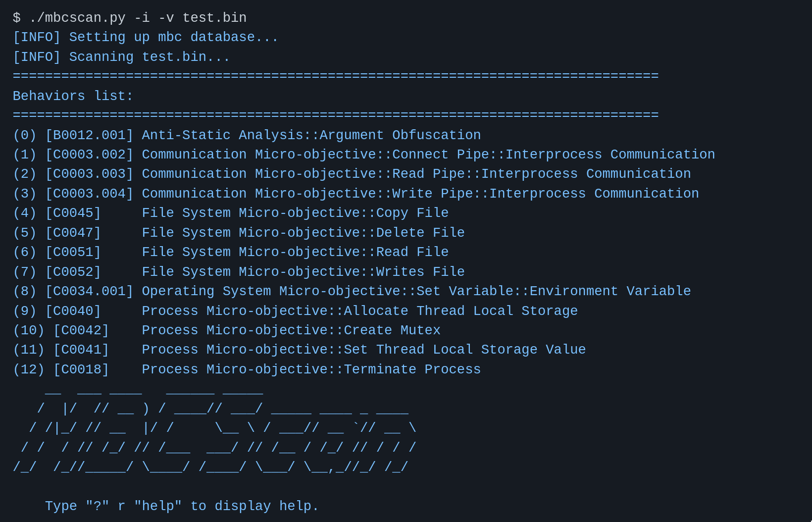The height and width of the screenshot is (522, 812).
Task: Click the 'Type "?" r "help" to display help.' line
Action: pyautogui.click(x=182, y=506)
